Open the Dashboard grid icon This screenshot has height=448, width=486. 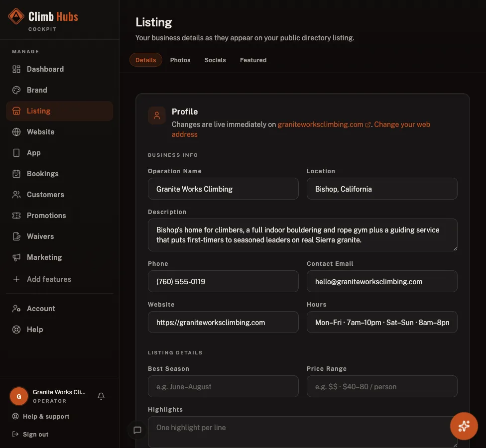point(16,69)
